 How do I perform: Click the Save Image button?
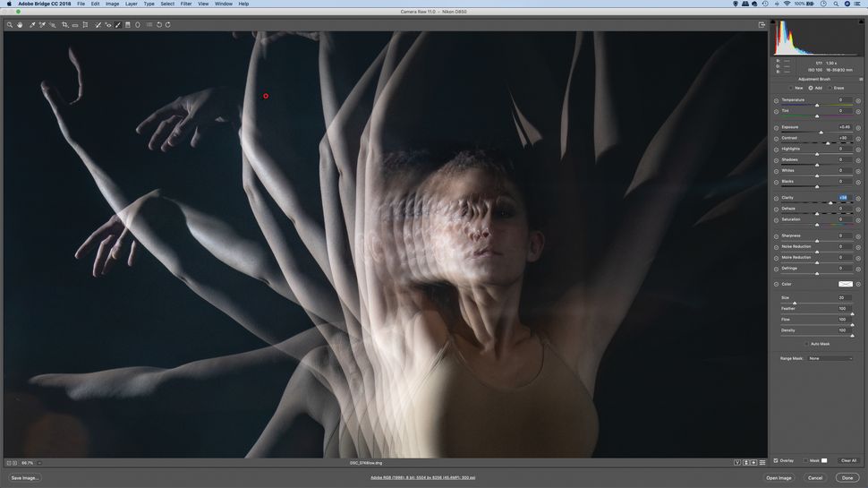(x=24, y=478)
